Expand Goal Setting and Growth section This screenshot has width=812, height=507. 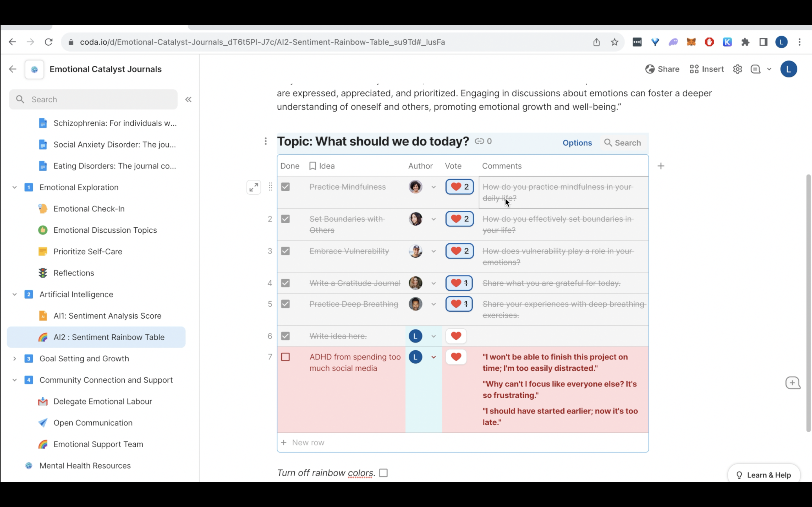click(14, 359)
